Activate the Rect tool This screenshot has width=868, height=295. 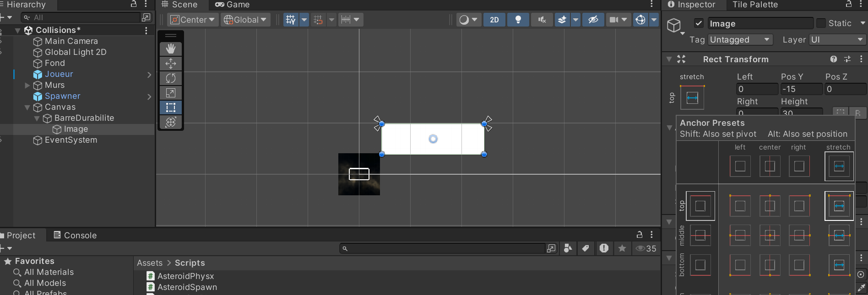[x=171, y=107]
